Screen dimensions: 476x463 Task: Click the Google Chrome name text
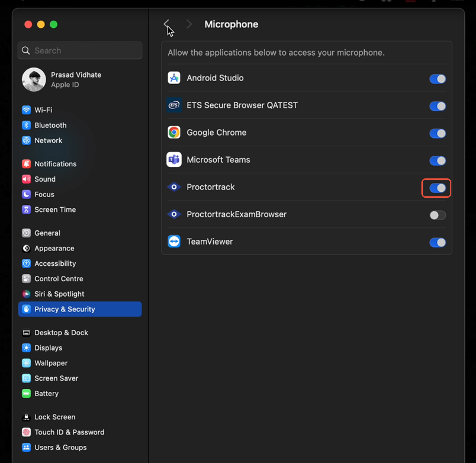(217, 132)
